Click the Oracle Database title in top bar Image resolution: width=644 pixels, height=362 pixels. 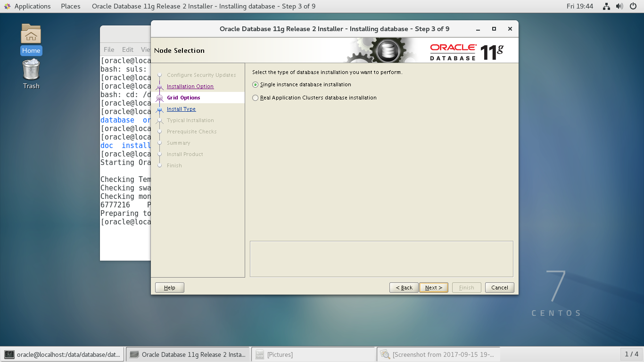tap(204, 6)
